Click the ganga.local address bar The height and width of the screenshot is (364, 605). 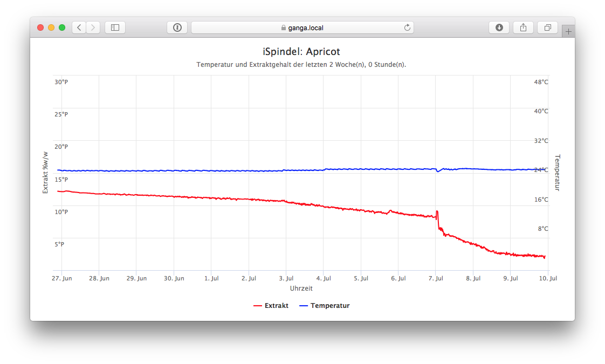coord(302,28)
